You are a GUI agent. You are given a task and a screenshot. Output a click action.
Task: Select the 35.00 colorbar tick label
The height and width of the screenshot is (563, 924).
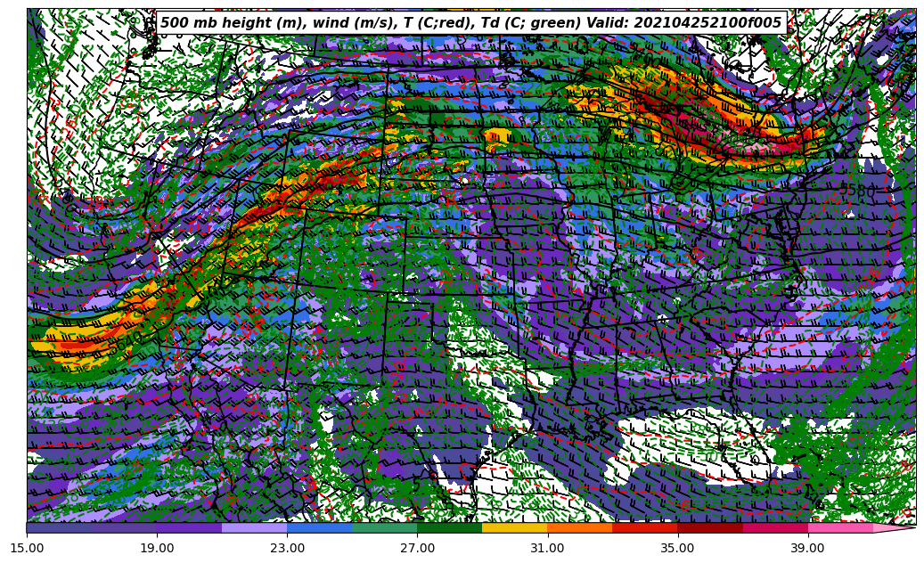point(677,549)
